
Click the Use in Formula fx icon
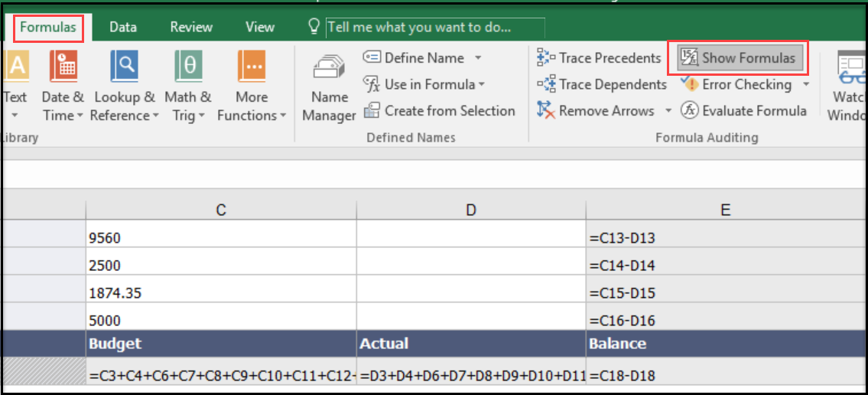coord(372,84)
